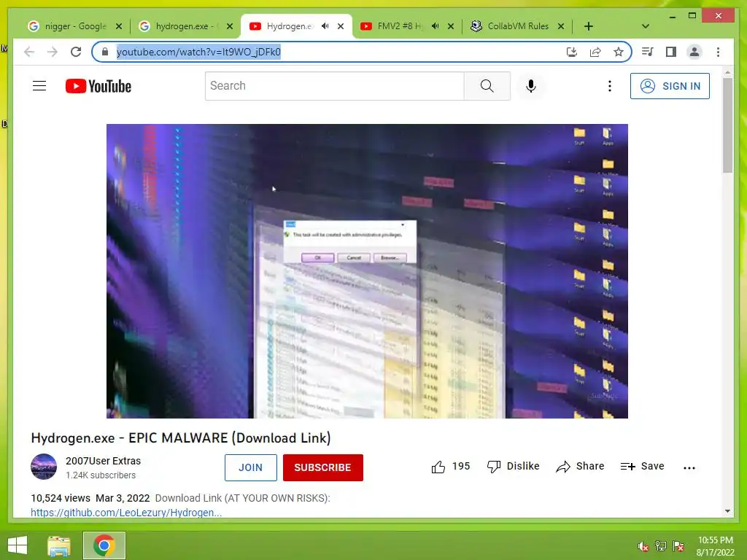
Task: Click the 10,524 views text
Action: coord(61,498)
